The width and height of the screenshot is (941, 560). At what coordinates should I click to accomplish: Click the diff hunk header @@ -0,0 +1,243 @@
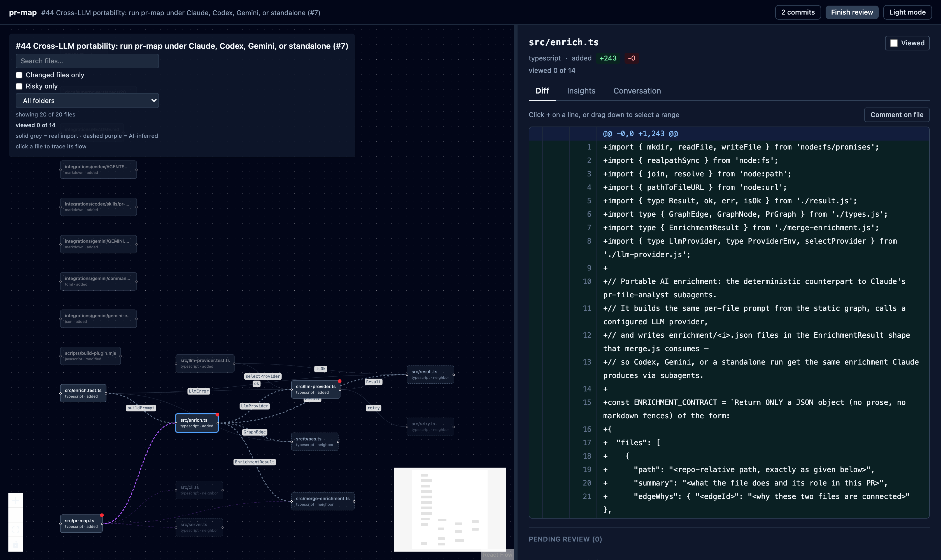point(640,134)
